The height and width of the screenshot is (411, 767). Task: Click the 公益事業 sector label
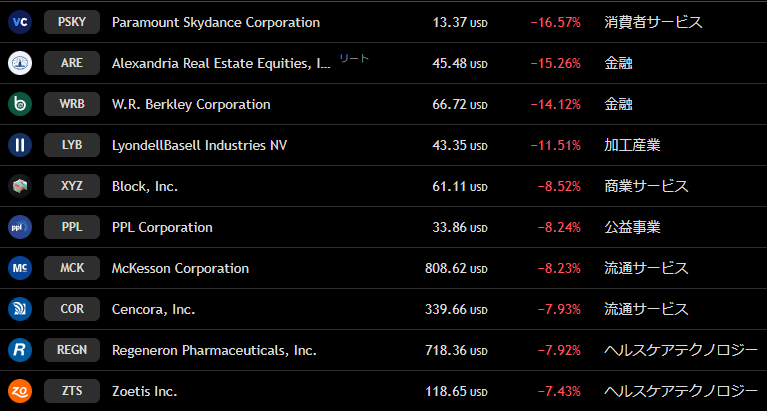[x=632, y=227]
